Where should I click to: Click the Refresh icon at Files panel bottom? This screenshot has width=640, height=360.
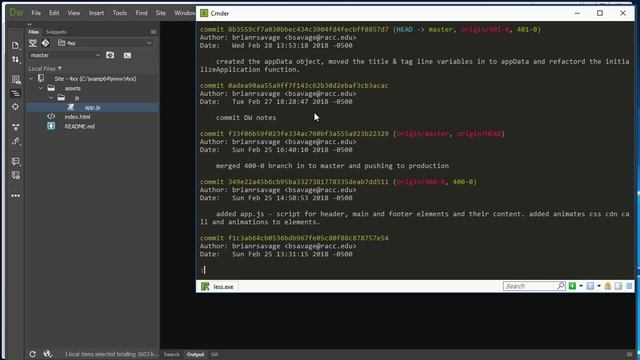coord(32,354)
